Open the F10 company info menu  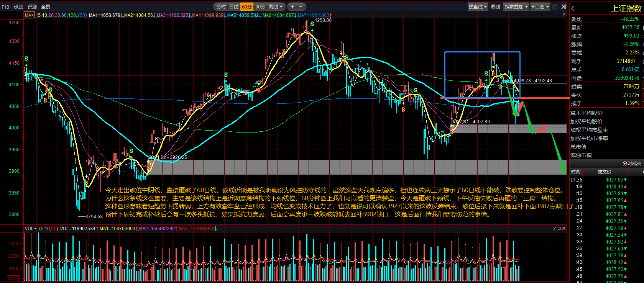(x=5, y=7)
